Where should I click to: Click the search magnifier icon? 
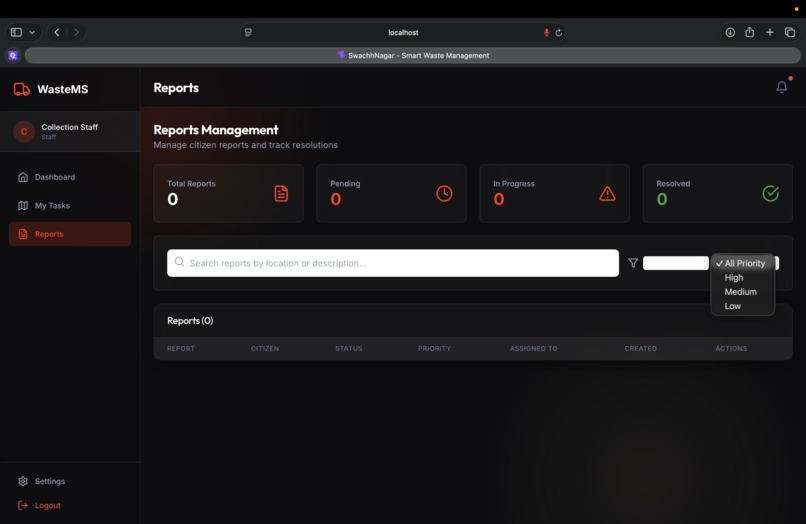point(179,262)
